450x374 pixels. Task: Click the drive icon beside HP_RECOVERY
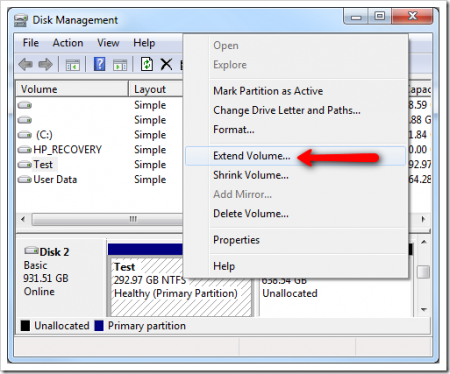pos(25,150)
